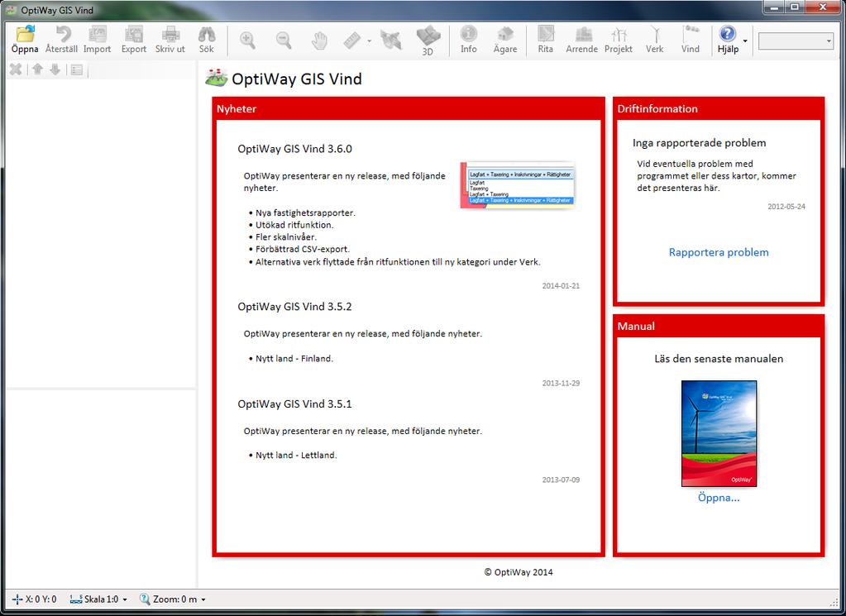Viewport: 846px width, 616px height.
Task: Click the date 2014-01-21
Action: pyautogui.click(x=562, y=286)
